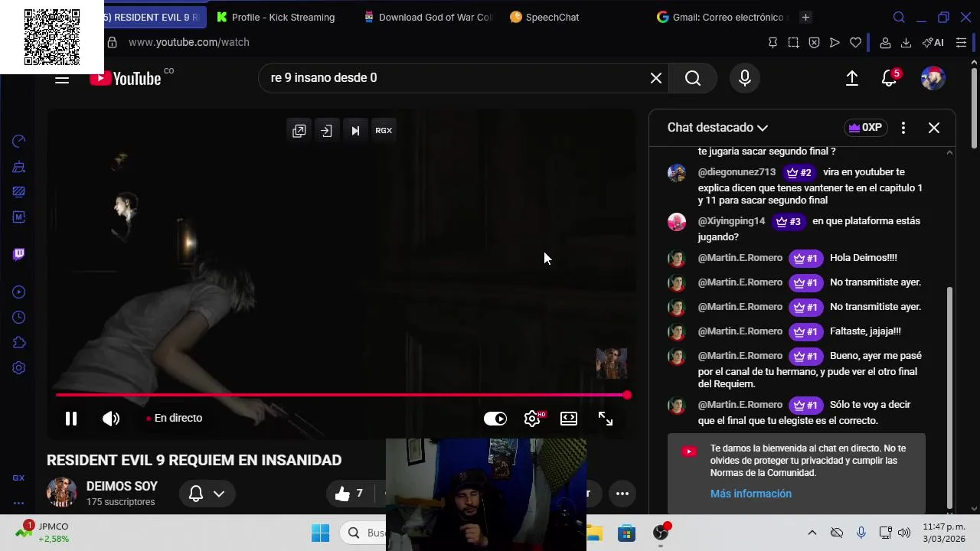Click the skip-next icon above the video
This screenshot has height=551, width=980.
(x=355, y=131)
